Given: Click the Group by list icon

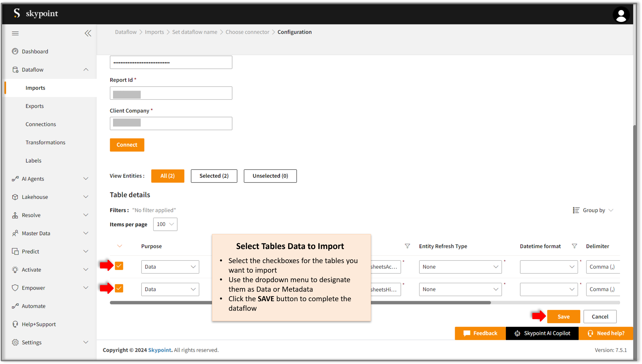Looking at the screenshot, I should click(576, 210).
